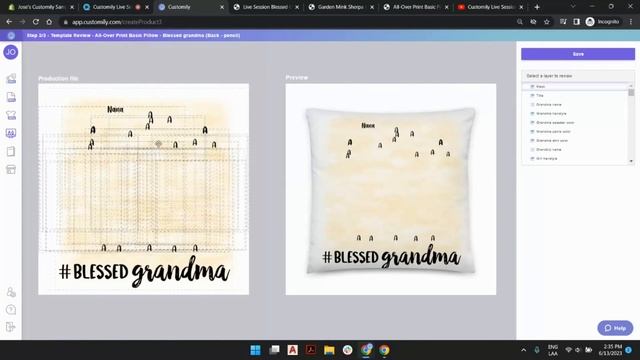640x360 pixels.
Task: Open Windows Start menu
Action: (256, 350)
